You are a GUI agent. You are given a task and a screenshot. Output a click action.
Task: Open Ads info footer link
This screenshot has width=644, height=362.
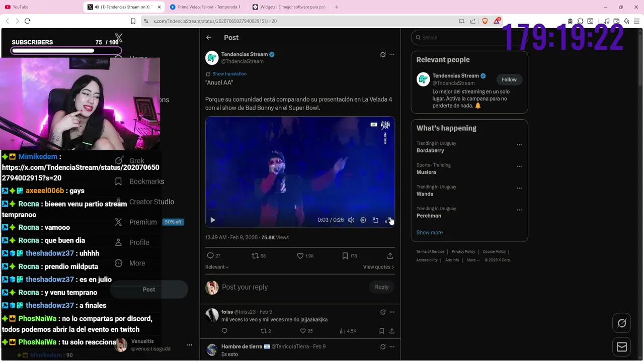click(x=452, y=260)
